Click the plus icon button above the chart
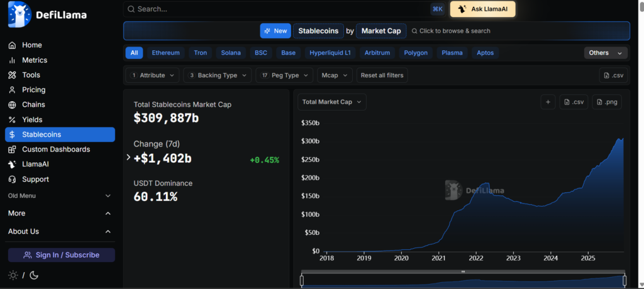 tap(548, 102)
